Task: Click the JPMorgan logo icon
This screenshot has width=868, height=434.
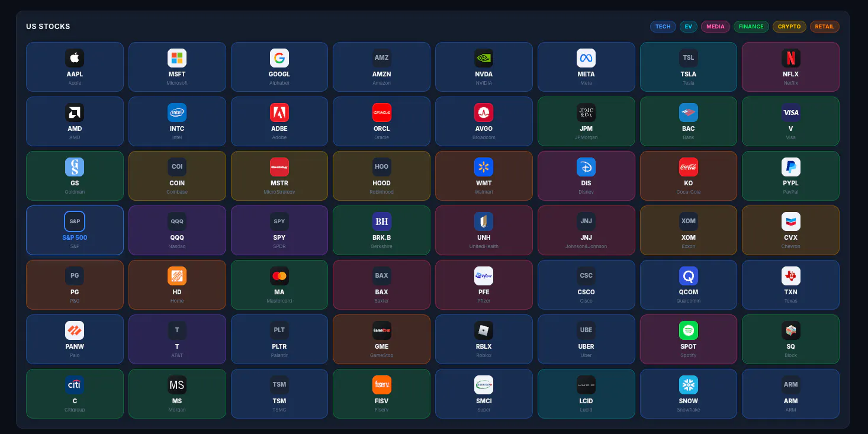Action: (x=586, y=112)
